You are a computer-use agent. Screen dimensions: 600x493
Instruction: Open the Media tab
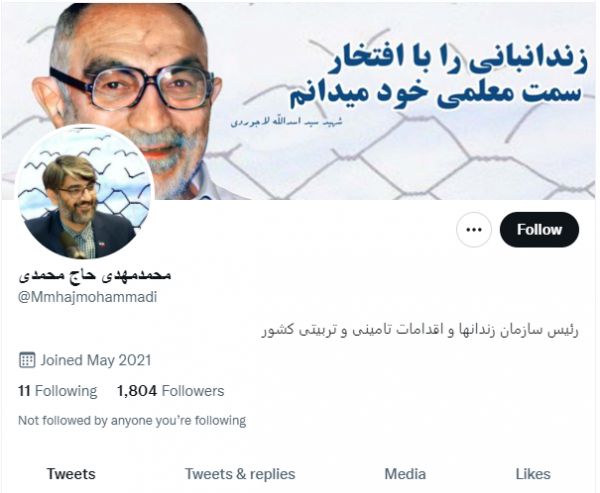[x=405, y=474]
